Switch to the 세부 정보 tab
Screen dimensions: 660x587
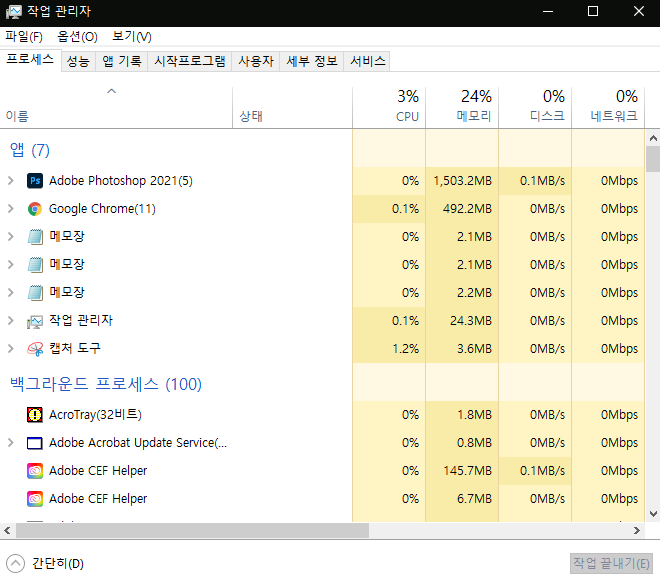(312, 61)
